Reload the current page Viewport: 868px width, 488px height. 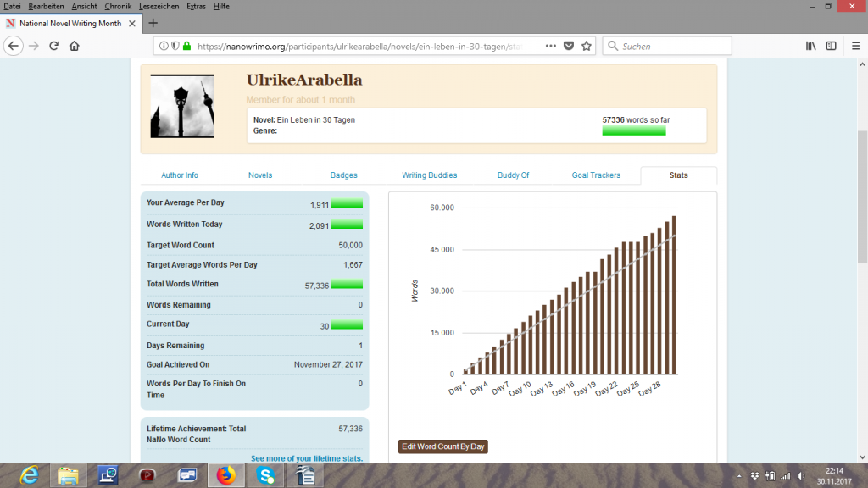tap(53, 46)
